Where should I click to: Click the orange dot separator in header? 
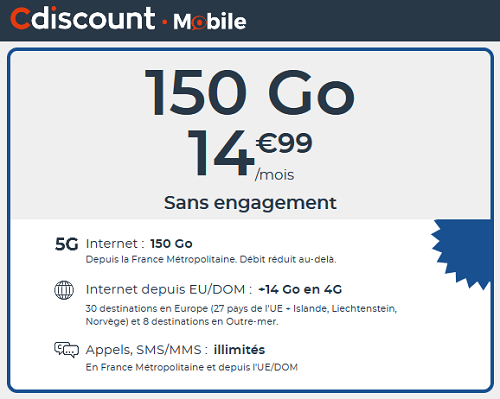click(165, 23)
